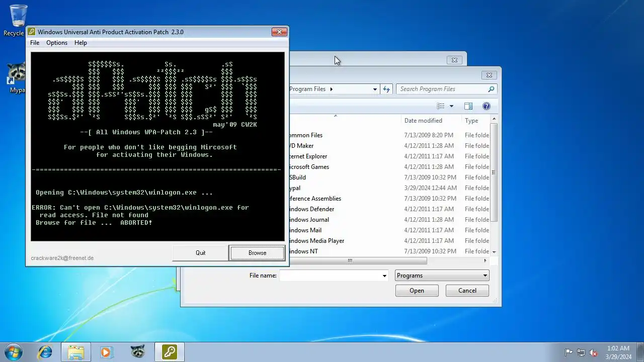Close the background window behind the dialog

454,60
